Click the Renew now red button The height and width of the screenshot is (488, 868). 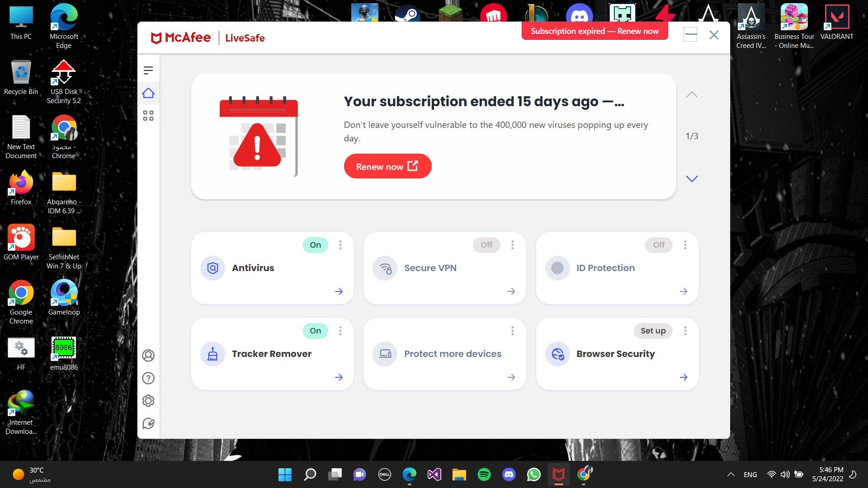click(387, 166)
